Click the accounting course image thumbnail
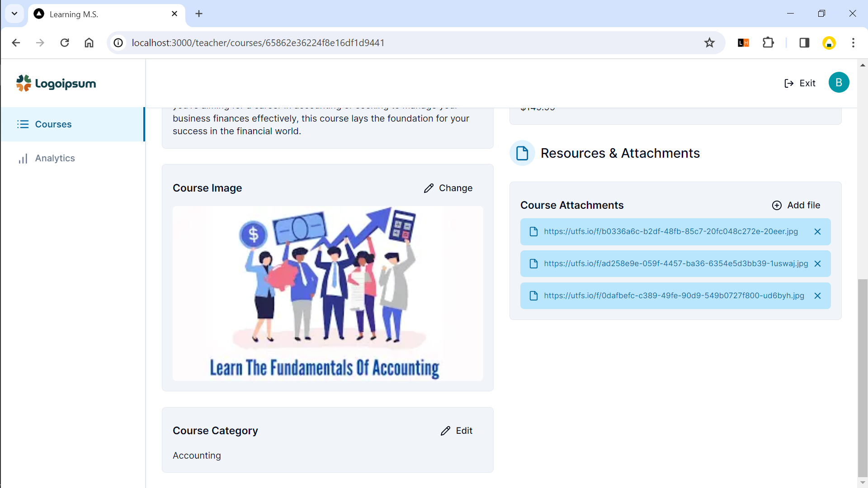This screenshot has height=488, width=868. point(327,293)
